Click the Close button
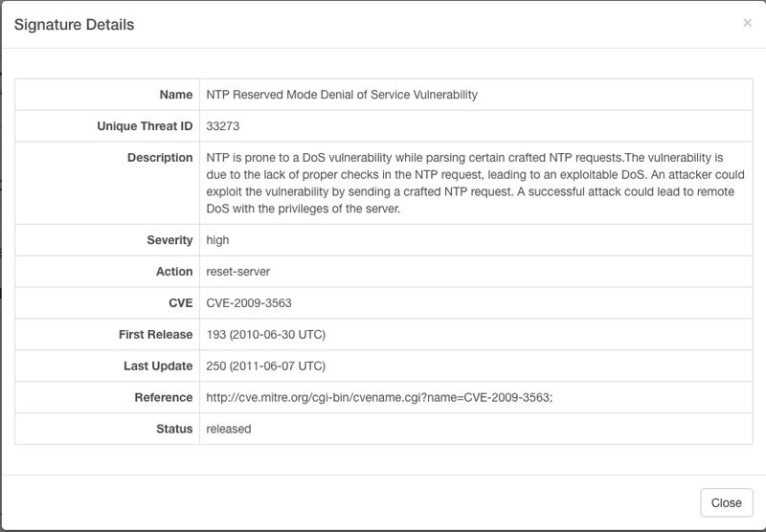Image resolution: width=766 pixels, height=532 pixels. click(x=726, y=502)
